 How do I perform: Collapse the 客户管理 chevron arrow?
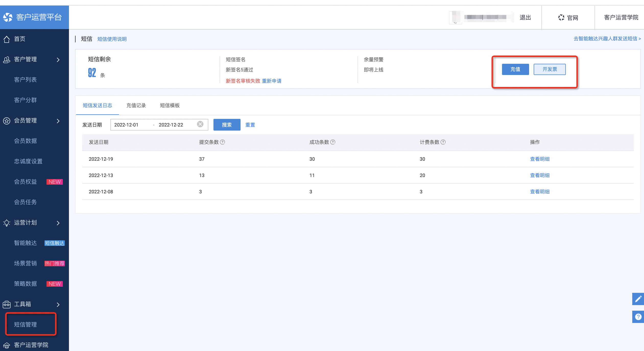tap(58, 60)
